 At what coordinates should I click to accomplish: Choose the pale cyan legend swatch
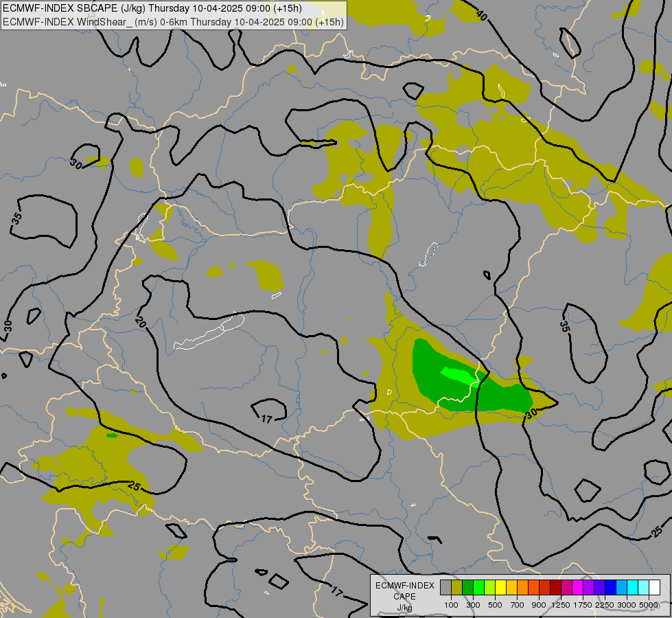643,587
